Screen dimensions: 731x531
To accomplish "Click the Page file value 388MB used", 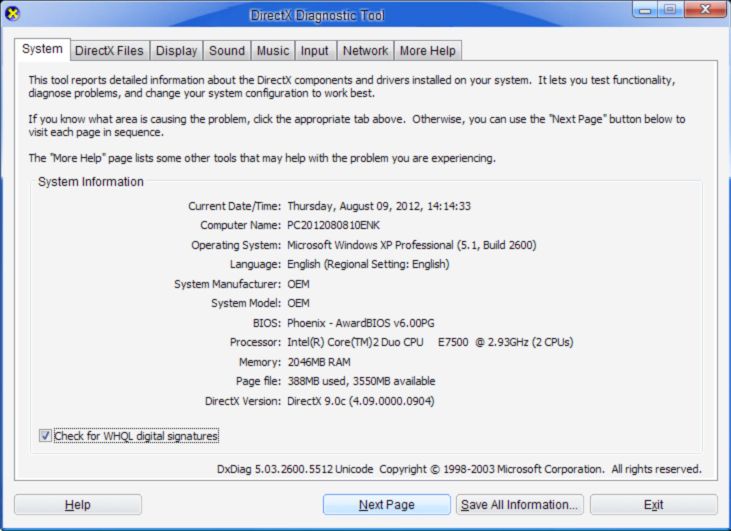I will (361, 381).
